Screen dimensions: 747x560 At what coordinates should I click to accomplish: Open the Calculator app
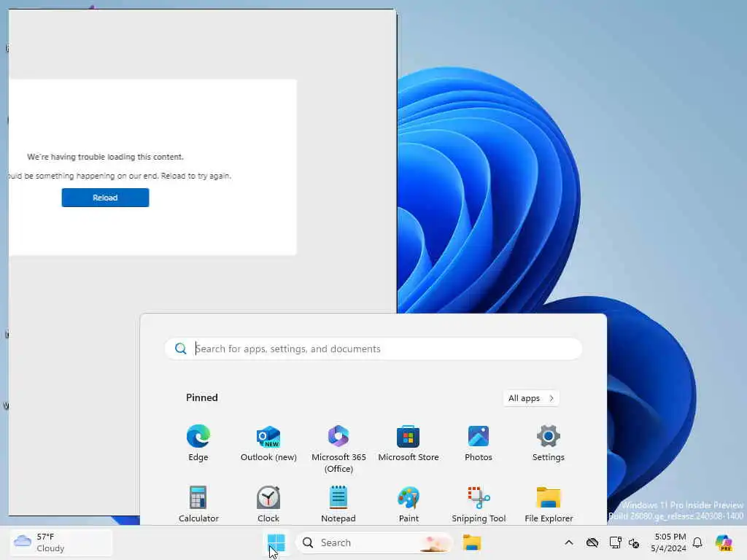(x=198, y=505)
